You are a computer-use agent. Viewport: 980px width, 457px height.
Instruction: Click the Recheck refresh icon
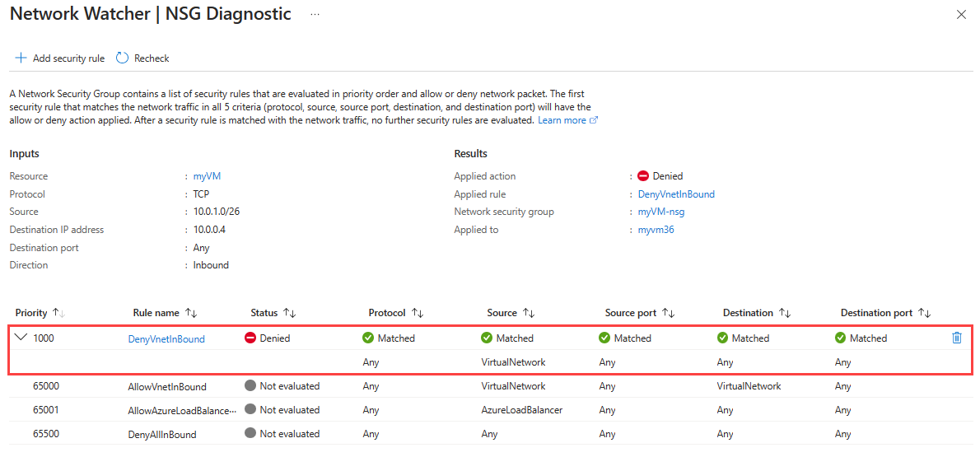coord(123,58)
